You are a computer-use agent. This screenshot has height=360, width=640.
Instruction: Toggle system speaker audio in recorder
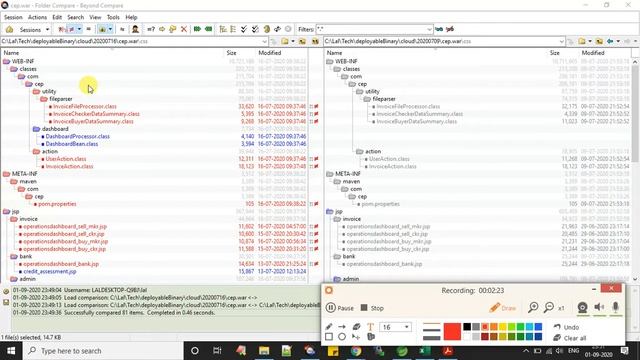pos(599,307)
